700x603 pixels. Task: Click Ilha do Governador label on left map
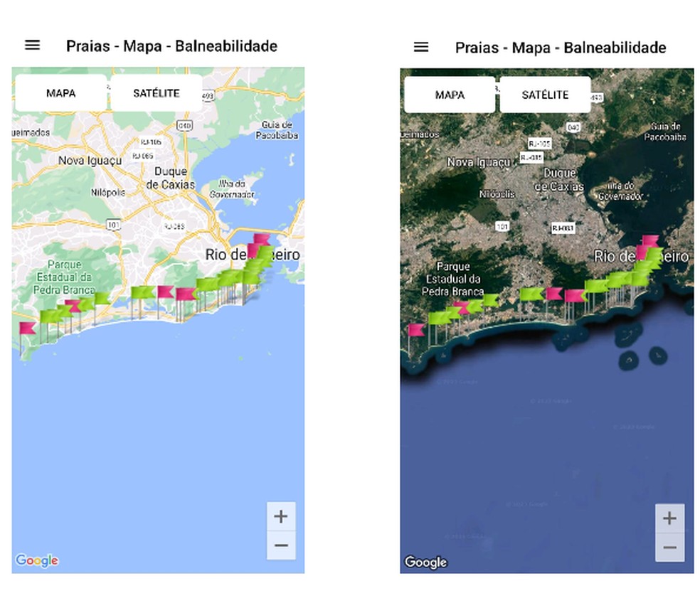pyautogui.click(x=232, y=189)
